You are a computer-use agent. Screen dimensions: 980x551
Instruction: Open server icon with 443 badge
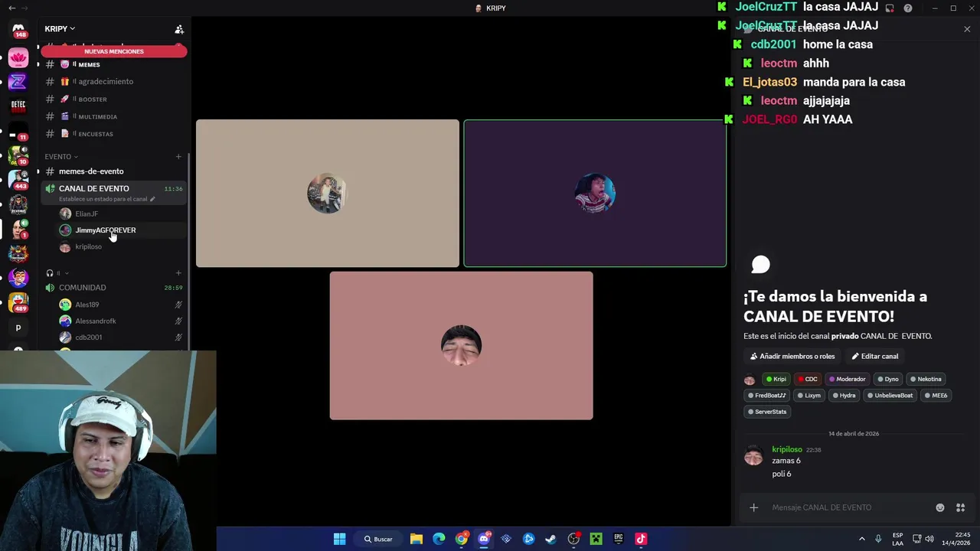coord(18,180)
